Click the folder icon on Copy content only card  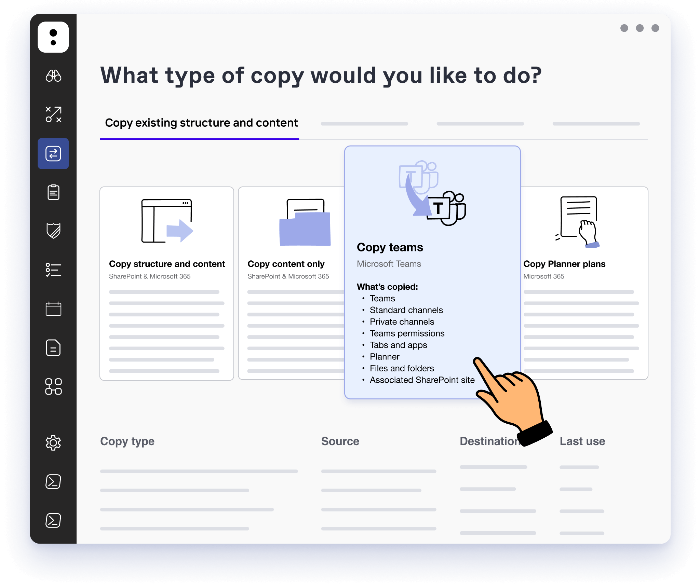[x=305, y=222]
